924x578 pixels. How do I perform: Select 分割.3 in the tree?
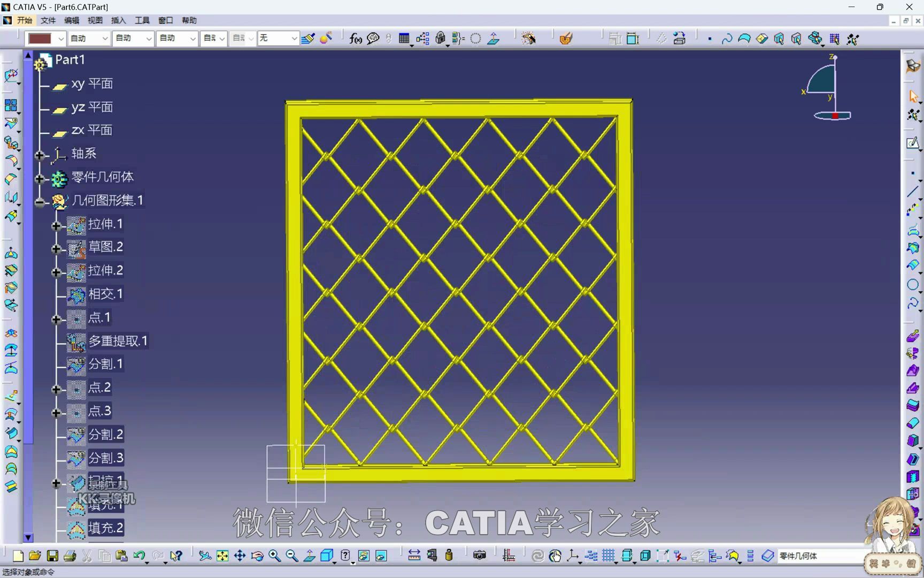105,458
